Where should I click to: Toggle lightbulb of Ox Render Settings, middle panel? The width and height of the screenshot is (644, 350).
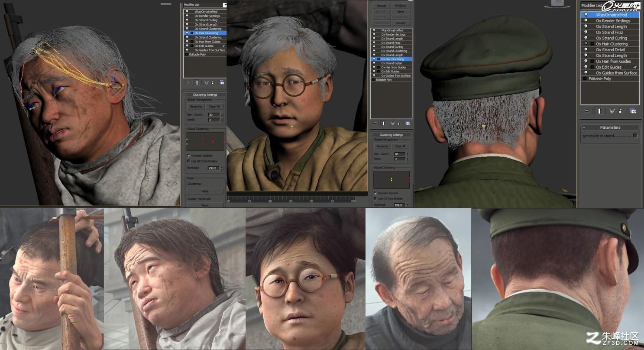(x=374, y=34)
